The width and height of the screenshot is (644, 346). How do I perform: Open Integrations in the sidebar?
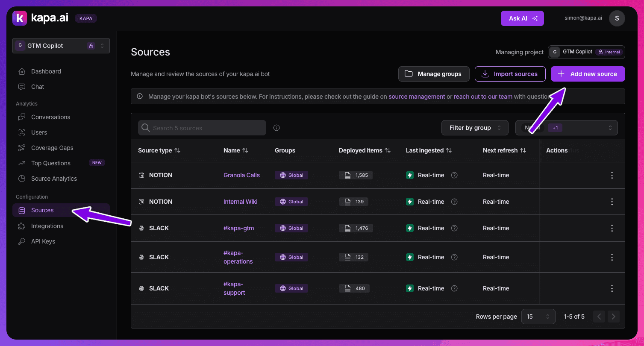pyautogui.click(x=47, y=226)
